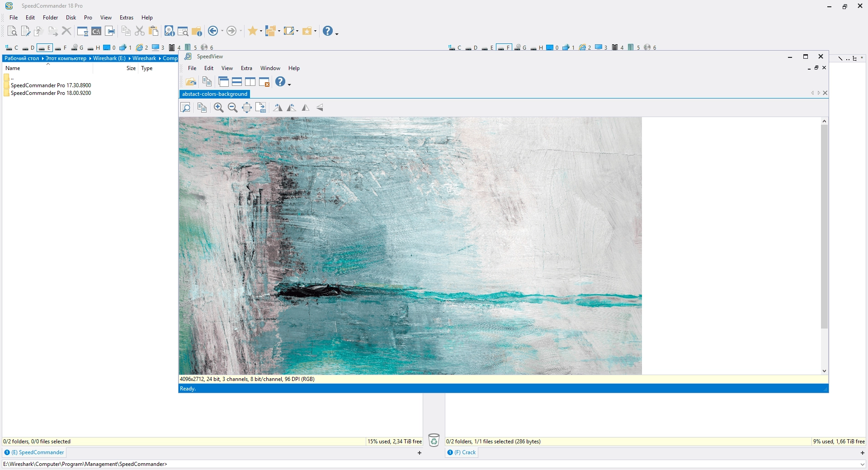Click Wireshark (E:) in breadcrumb path
The width and height of the screenshot is (868, 470).
[x=109, y=58]
